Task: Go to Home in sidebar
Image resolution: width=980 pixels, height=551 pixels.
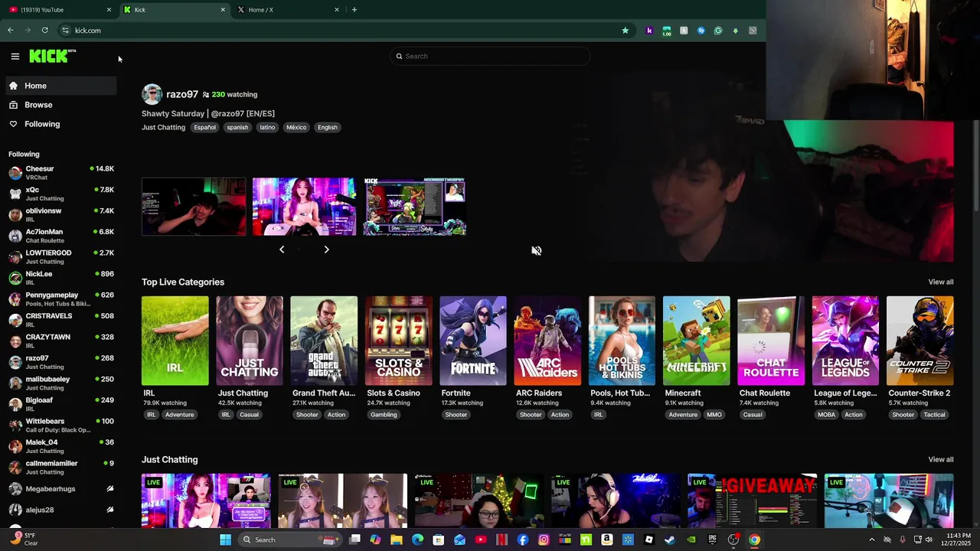Action: 61,86
